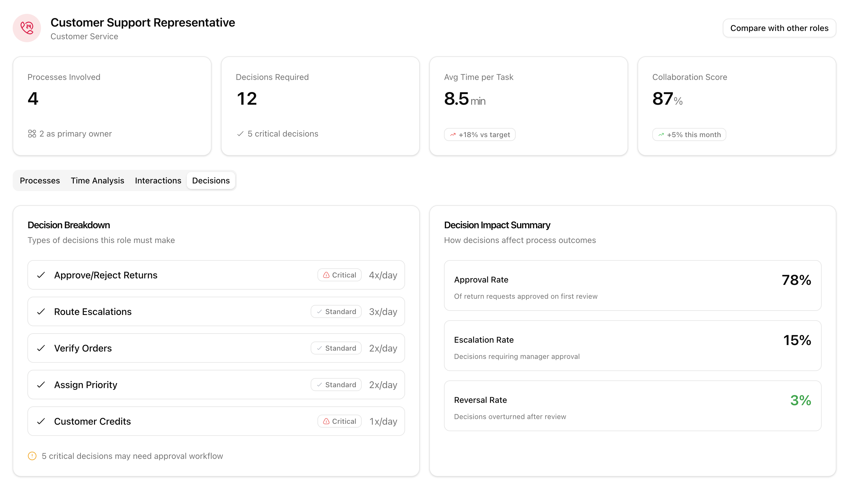This screenshot has width=847, height=504.
Task: Click the primary owner grid icon
Action: click(32, 134)
